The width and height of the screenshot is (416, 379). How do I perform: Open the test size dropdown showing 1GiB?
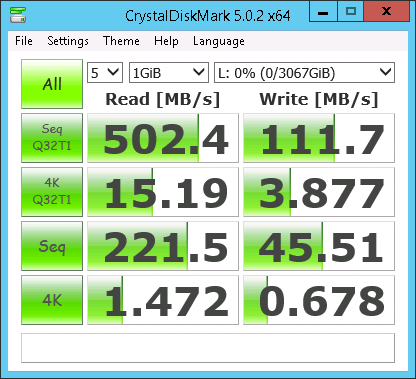pyautogui.click(x=169, y=72)
